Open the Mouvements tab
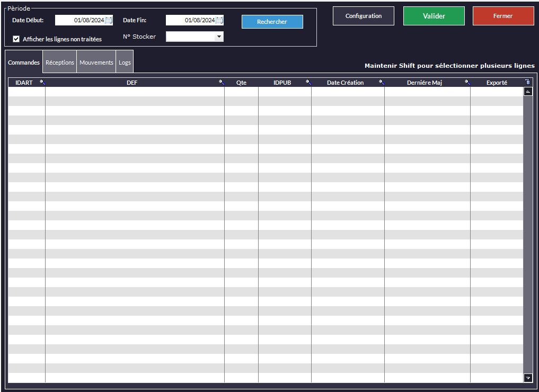The width and height of the screenshot is (539, 392). point(96,63)
